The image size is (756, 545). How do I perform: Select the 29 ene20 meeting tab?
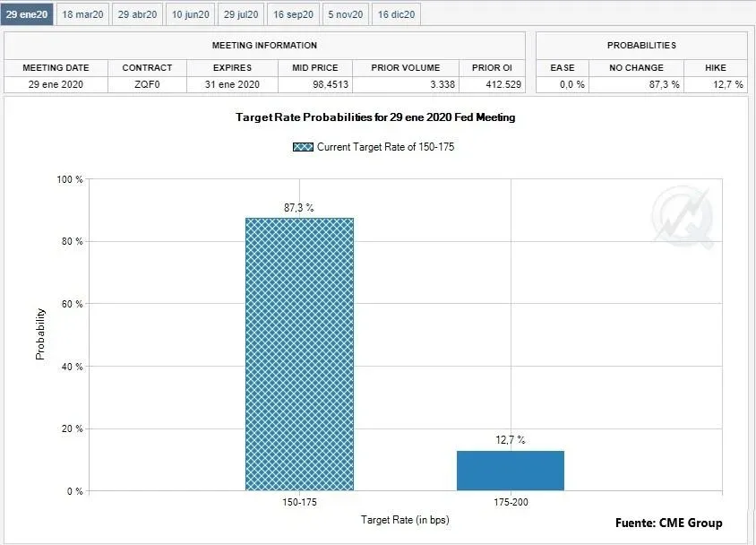tap(27, 14)
